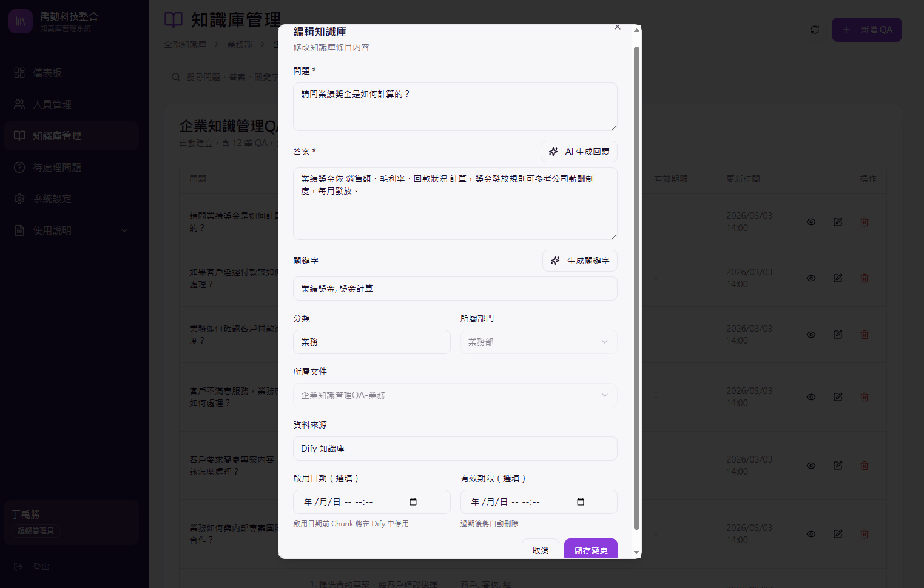Open the calendar picker for 啟用日期
Viewport: 924px width, 588px height.
coord(413,502)
